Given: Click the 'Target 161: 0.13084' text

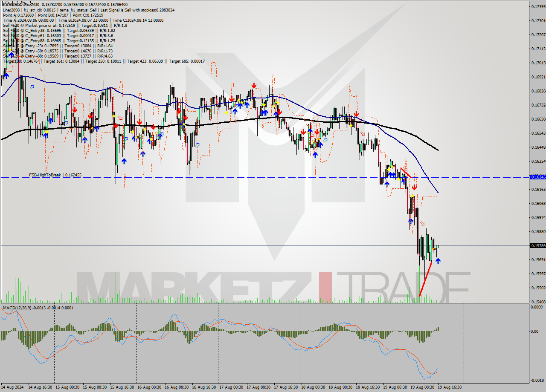Looking at the screenshot, I should click(x=62, y=61).
